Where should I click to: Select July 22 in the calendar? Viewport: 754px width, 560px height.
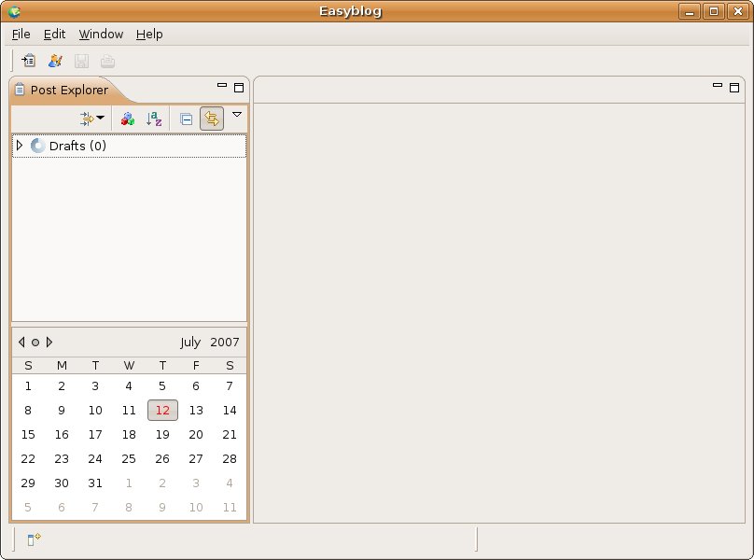coord(28,458)
